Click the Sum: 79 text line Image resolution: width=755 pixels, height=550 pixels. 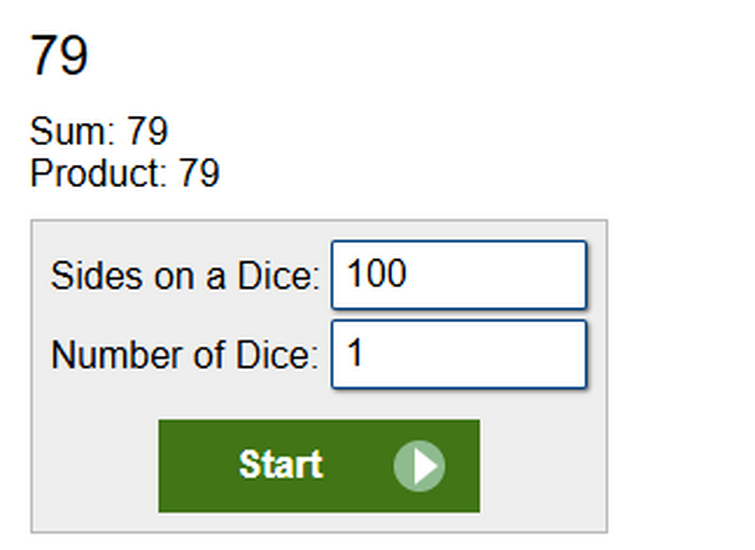99,131
